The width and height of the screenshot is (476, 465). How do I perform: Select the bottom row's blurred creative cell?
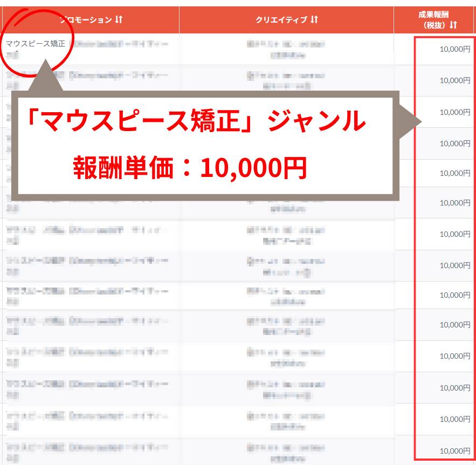coord(286,451)
